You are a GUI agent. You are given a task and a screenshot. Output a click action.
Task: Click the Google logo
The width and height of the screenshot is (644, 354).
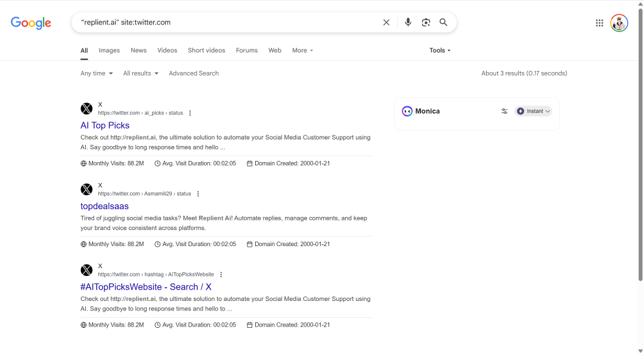coord(31,23)
